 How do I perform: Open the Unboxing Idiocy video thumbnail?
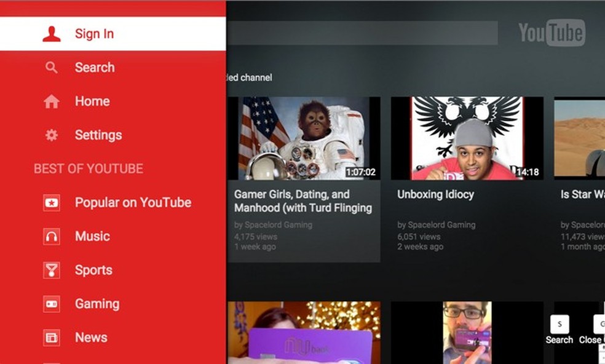pyautogui.click(x=467, y=138)
